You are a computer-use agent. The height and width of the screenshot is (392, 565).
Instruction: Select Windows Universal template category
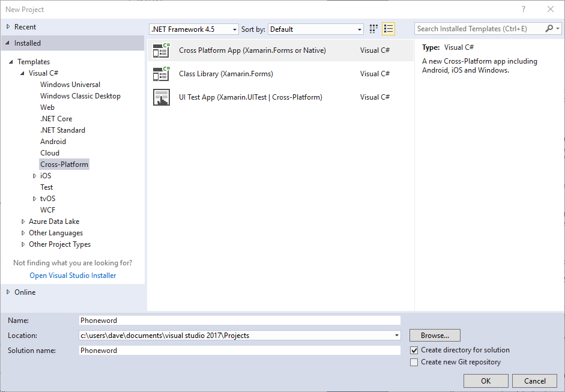(x=70, y=85)
